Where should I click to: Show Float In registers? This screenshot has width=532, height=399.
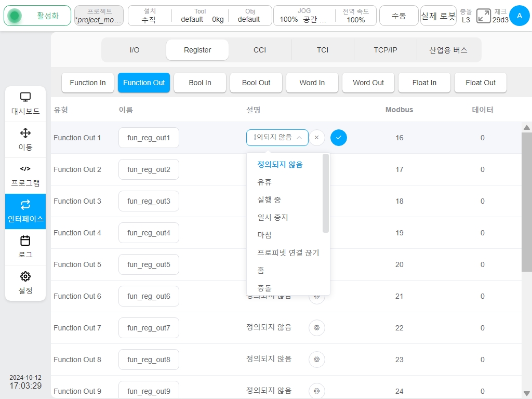tap(424, 83)
